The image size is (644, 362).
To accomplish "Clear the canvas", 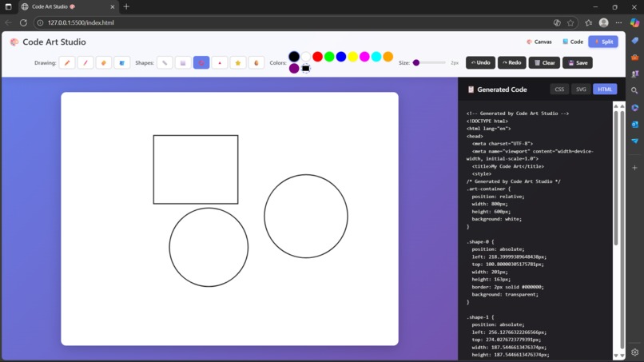I will (x=544, y=63).
